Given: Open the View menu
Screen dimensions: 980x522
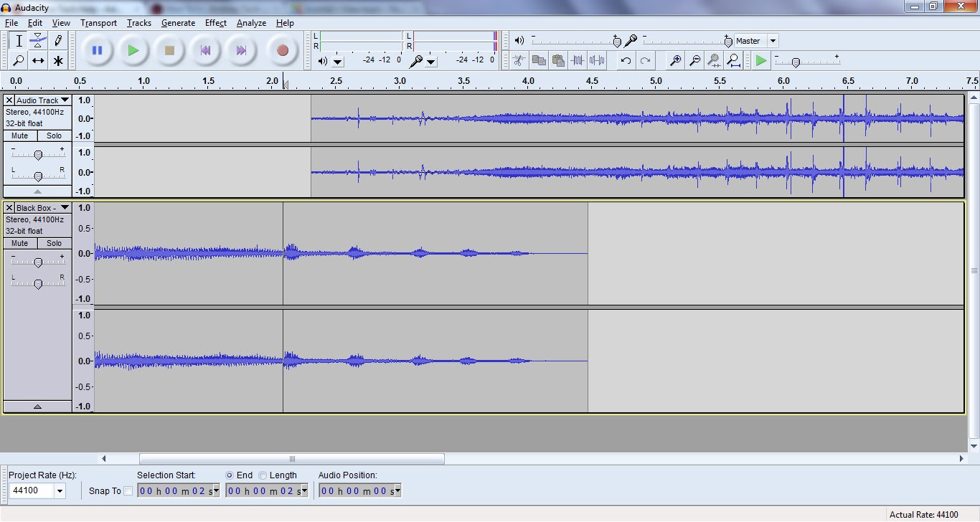Looking at the screenshot, I should [61, 23].
